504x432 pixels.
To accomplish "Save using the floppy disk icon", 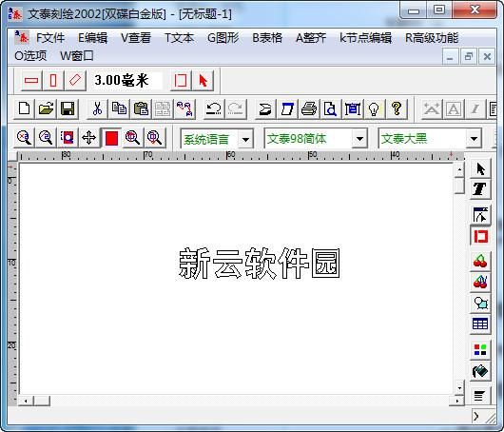I will [x=68, y=108].
